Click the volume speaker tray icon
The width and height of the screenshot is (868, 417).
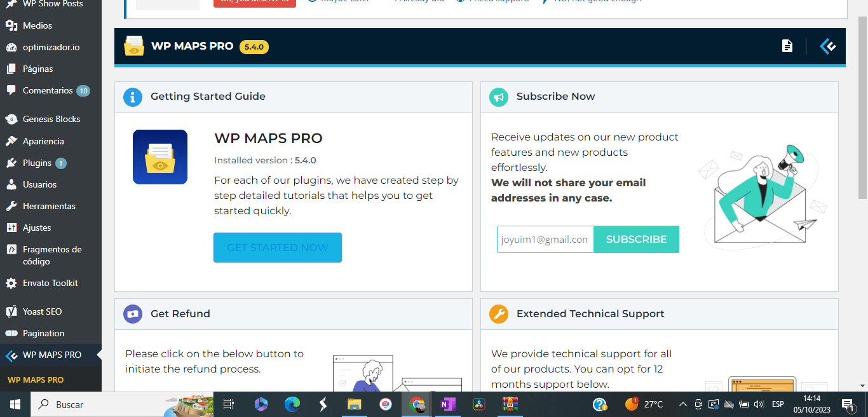(758, 404)
